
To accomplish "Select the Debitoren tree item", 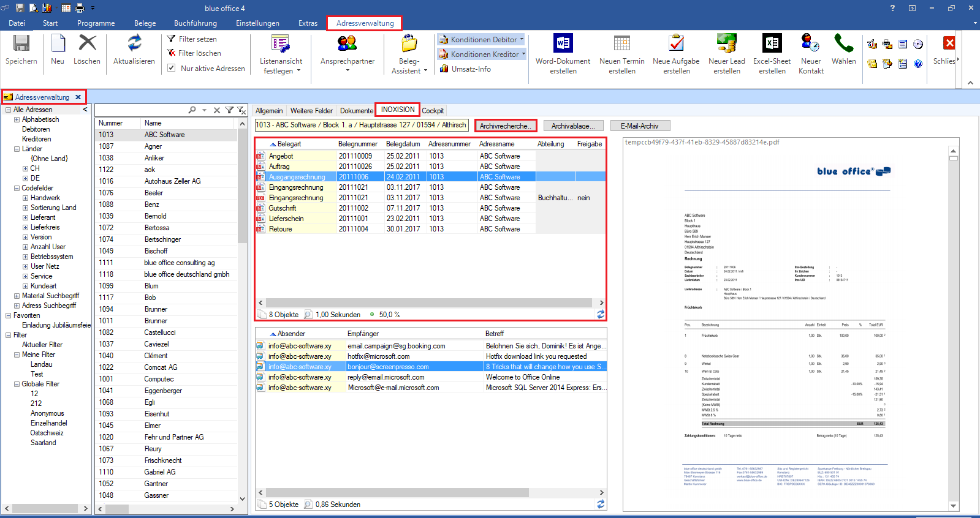I will pyautogui.click(x=36, y=129).
